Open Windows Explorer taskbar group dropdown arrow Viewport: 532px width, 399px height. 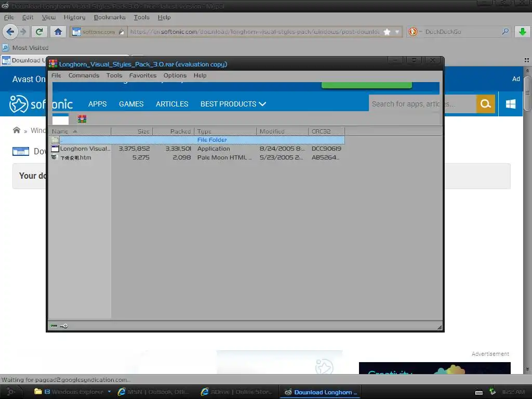click(x=109, y=392)
